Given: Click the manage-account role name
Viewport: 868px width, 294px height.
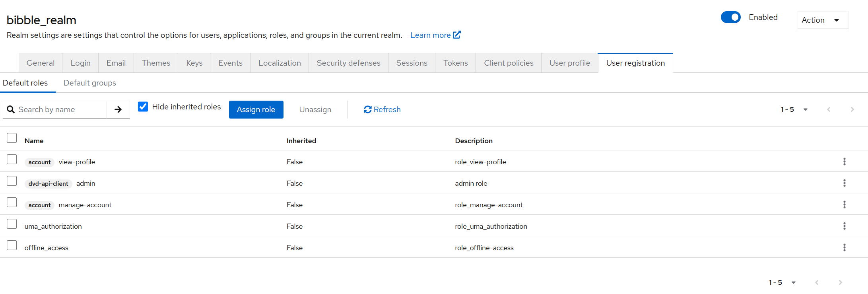Looking at the screenshot, I should click(x=85, y=205).
